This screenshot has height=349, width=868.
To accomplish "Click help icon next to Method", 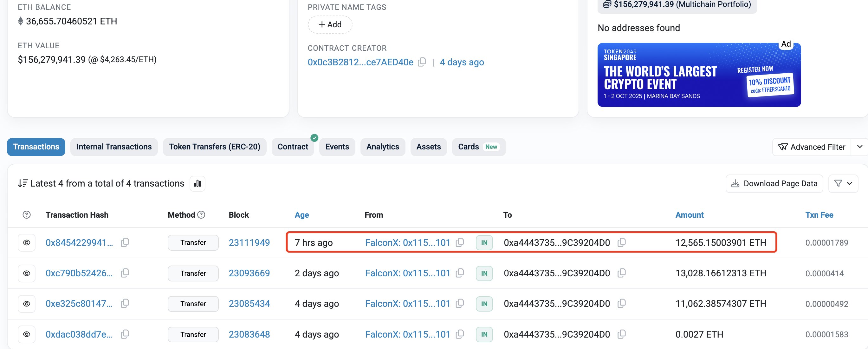I will [201, 215].
